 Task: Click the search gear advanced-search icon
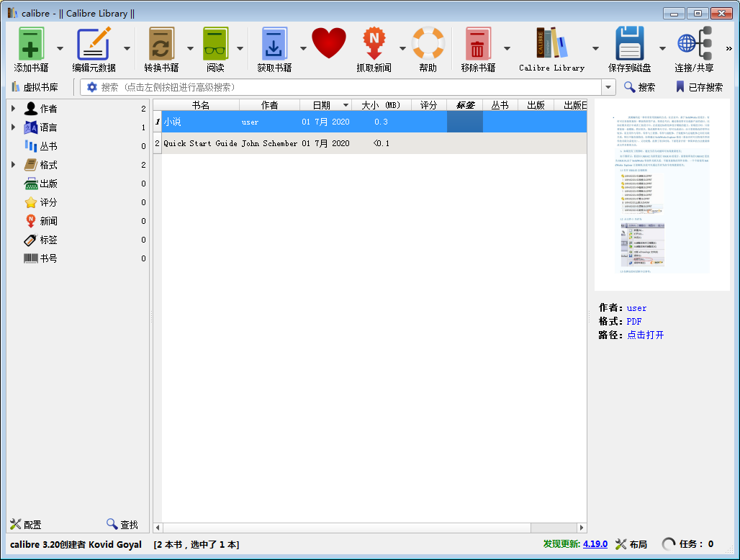[91, 87]
